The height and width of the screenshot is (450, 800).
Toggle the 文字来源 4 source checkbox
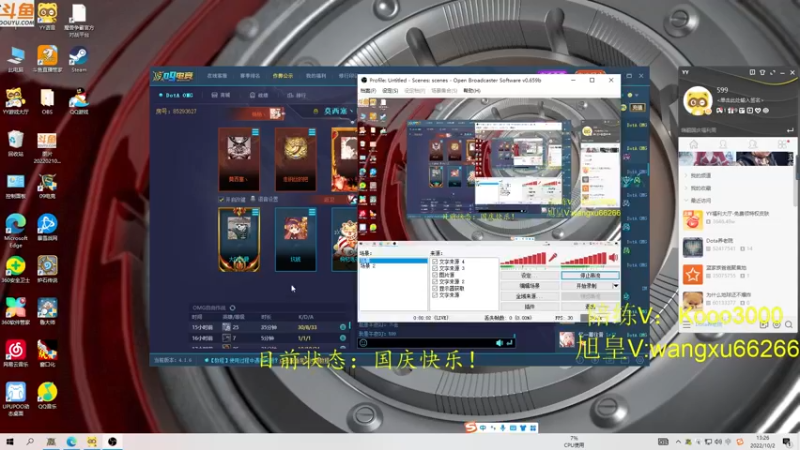point(435,261)
